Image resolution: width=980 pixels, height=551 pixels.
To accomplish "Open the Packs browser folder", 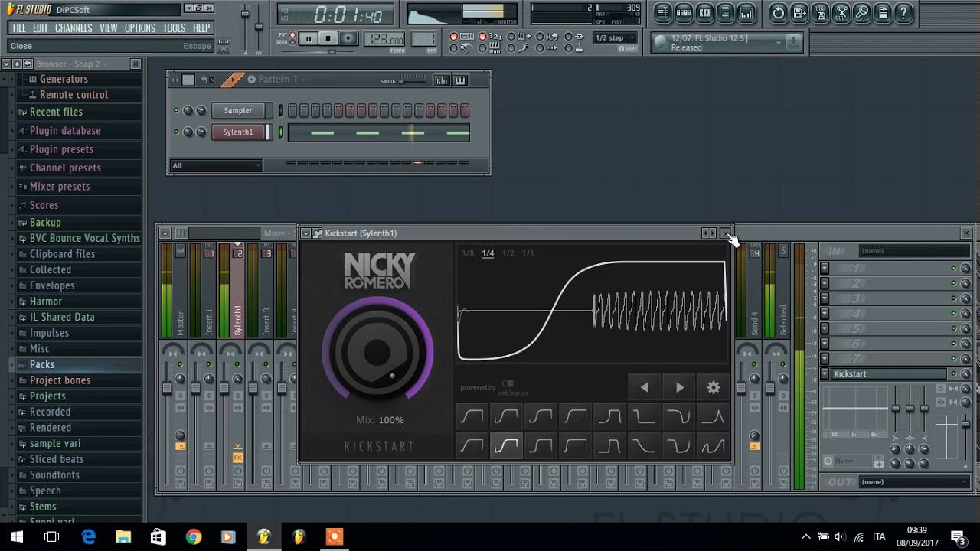I will pyautogui.click(x=42, y=365).
